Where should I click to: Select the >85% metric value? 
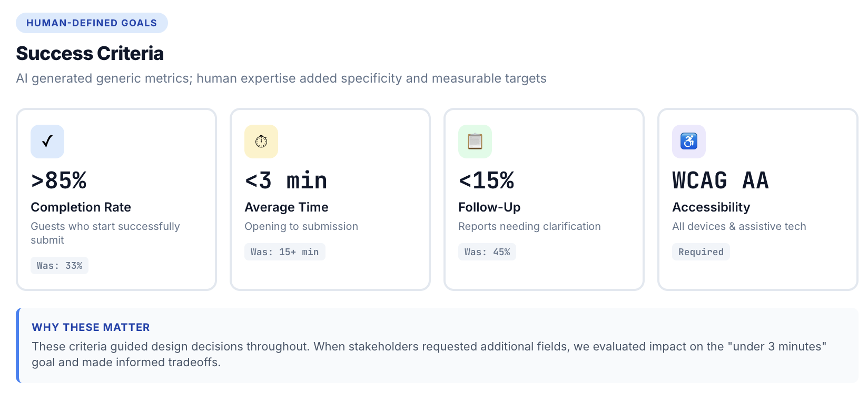coord(59,180)
